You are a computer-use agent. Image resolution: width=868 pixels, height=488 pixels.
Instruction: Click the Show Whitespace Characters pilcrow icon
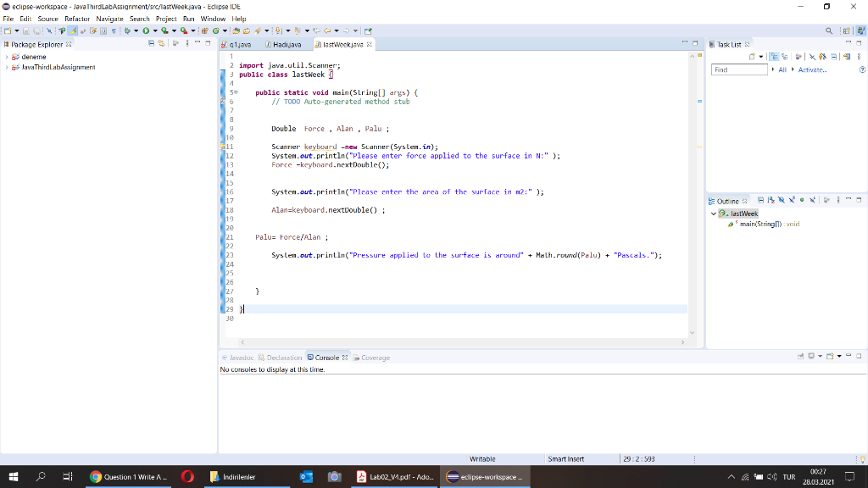point(114,31)
